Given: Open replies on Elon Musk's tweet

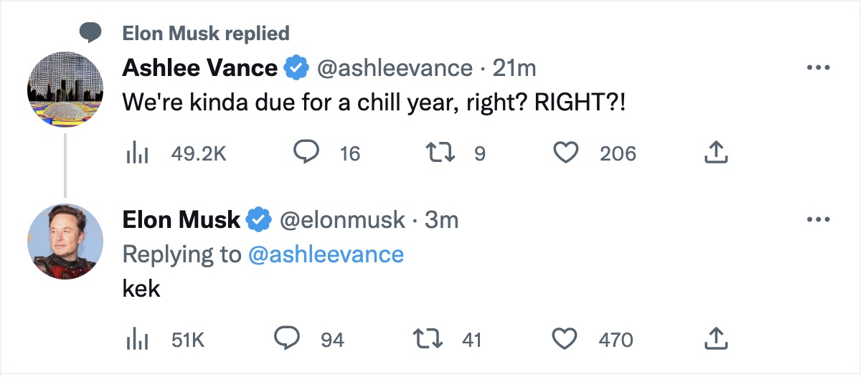Looking at the screenshot, I should coord(288,338).
